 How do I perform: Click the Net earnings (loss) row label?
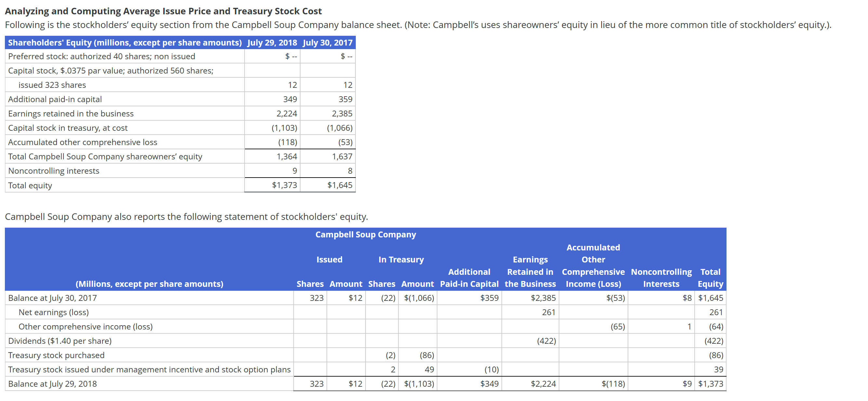(54, 312)
